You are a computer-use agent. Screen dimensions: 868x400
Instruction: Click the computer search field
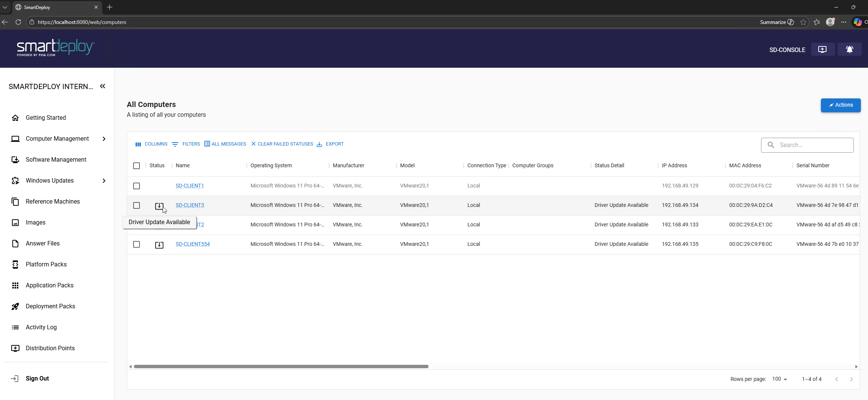[812, 145]
